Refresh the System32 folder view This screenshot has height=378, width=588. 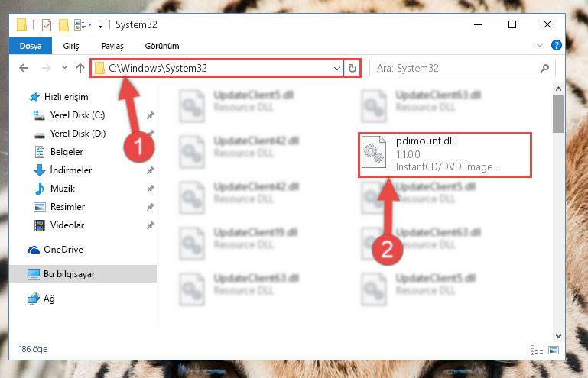352,68
